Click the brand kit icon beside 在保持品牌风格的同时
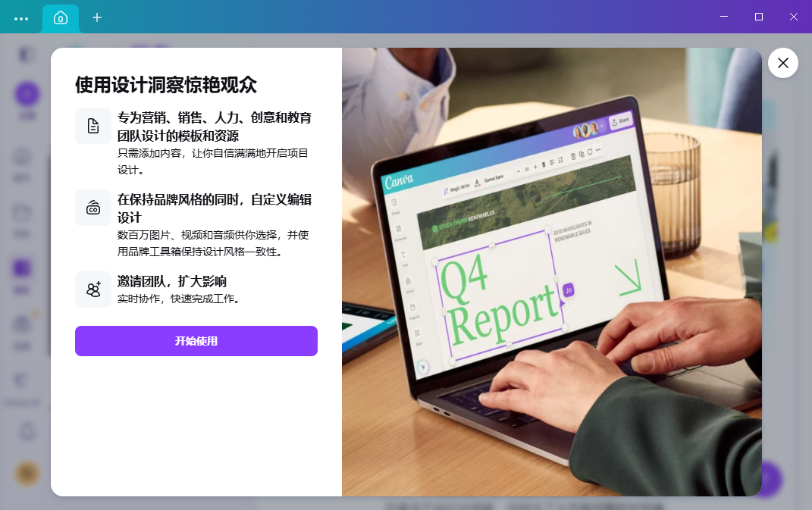 pos(93,208)
